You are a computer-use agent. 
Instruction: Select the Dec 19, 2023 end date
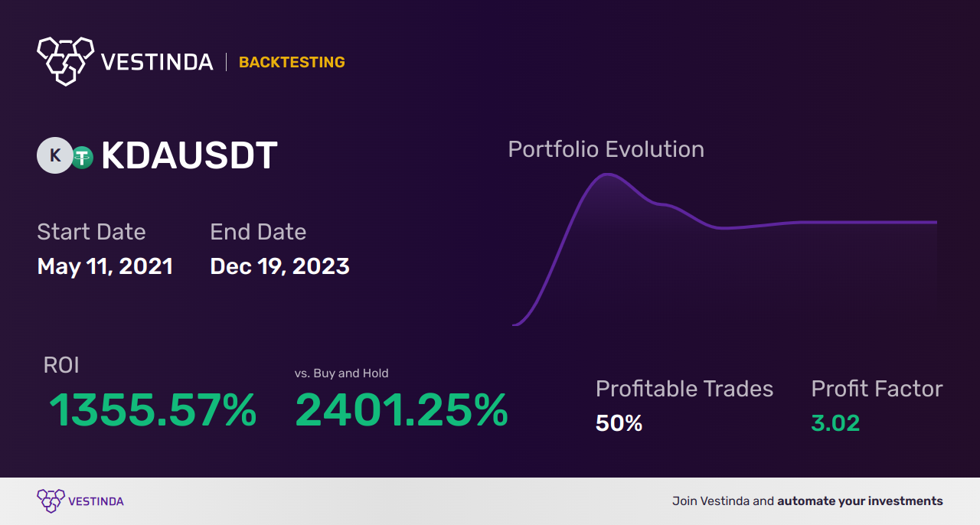tap(279, 266)
